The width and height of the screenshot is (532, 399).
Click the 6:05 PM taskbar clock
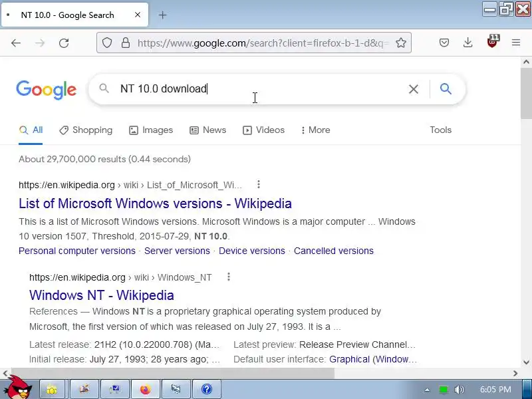point(495,390)
